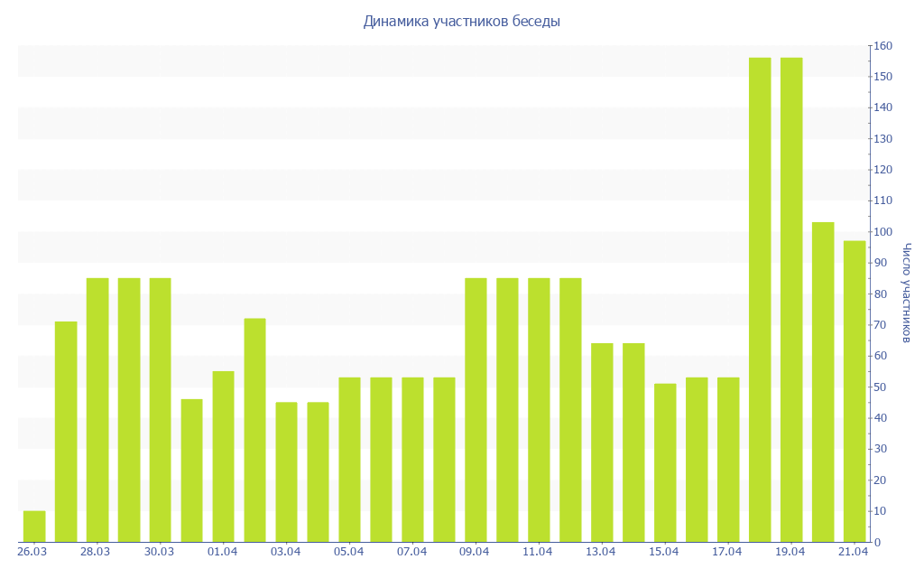Click the 17.04 date label

pyautogui.click(x=727, y=552)
